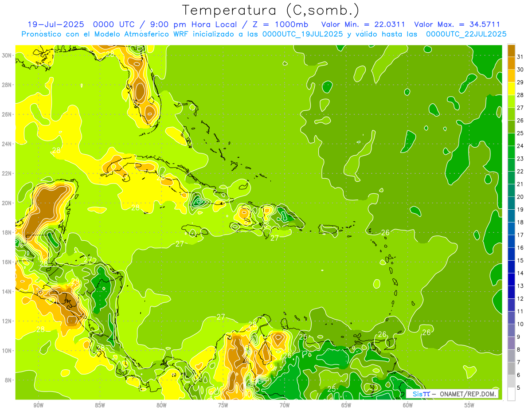Click the 80W longitude axis label

[x=161, y=405]
